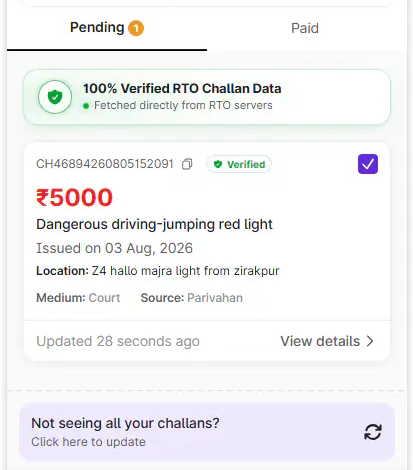This screenshot has height=470, width=413.
Task: Click the challan number text
Action: coord(105,164)
